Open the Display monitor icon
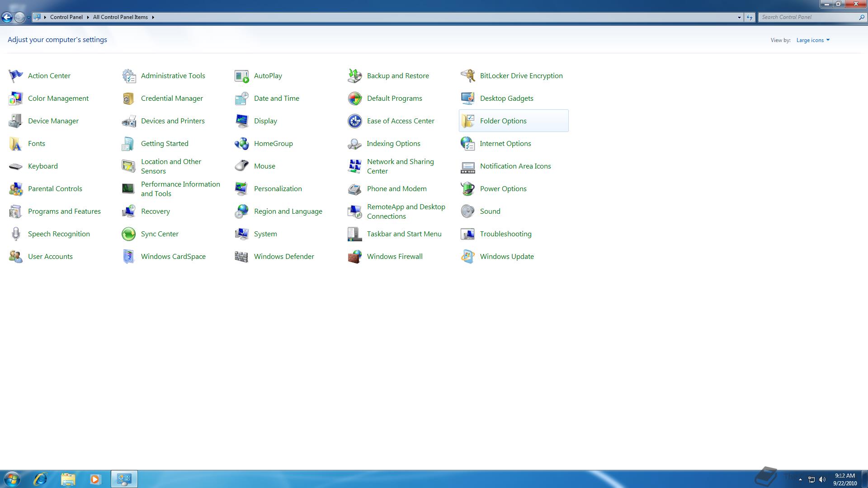The image size is (868, 488). 242,121
